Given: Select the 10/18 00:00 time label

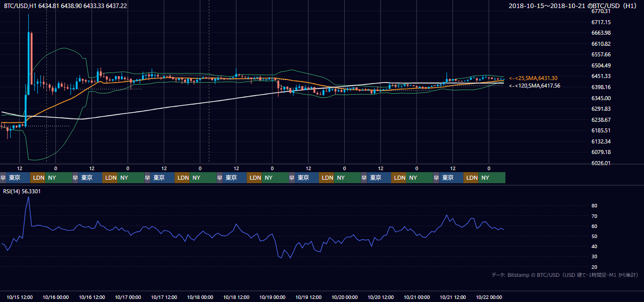Looking at the screenshot, I should coord(200,297).
